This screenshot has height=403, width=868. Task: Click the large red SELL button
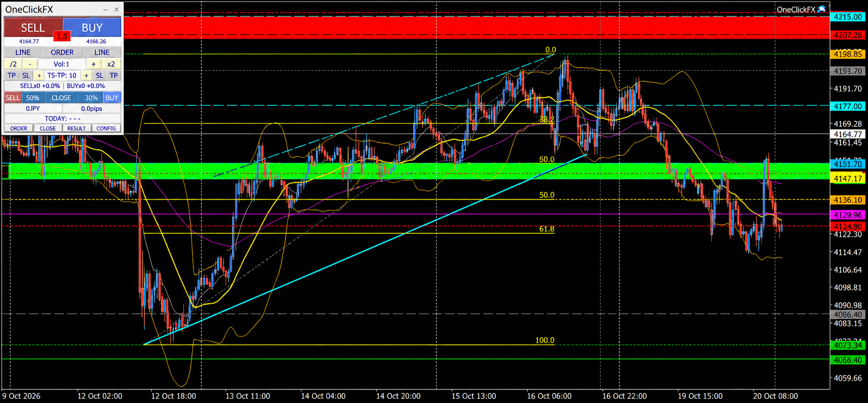coord(33,27)
